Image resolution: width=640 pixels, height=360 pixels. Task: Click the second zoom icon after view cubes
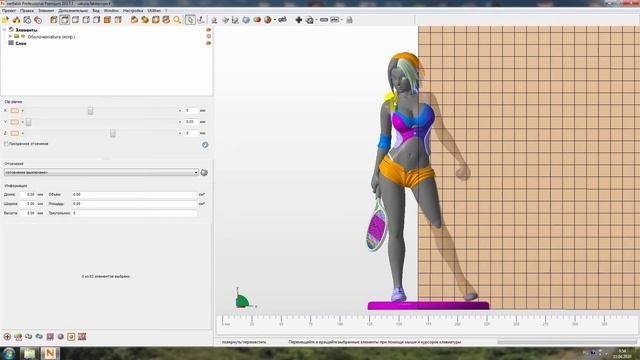click(145, 20)
